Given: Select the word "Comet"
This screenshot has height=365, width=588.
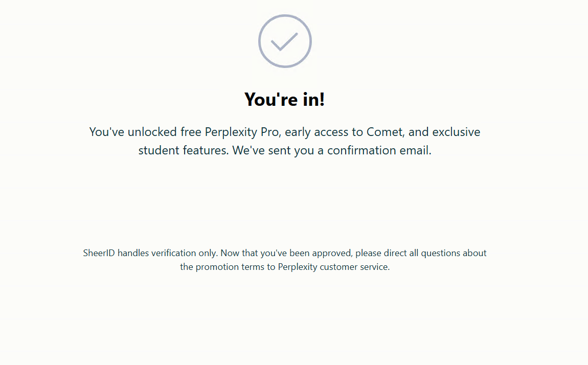Looking at the screenshot, I should coord(386,132).
